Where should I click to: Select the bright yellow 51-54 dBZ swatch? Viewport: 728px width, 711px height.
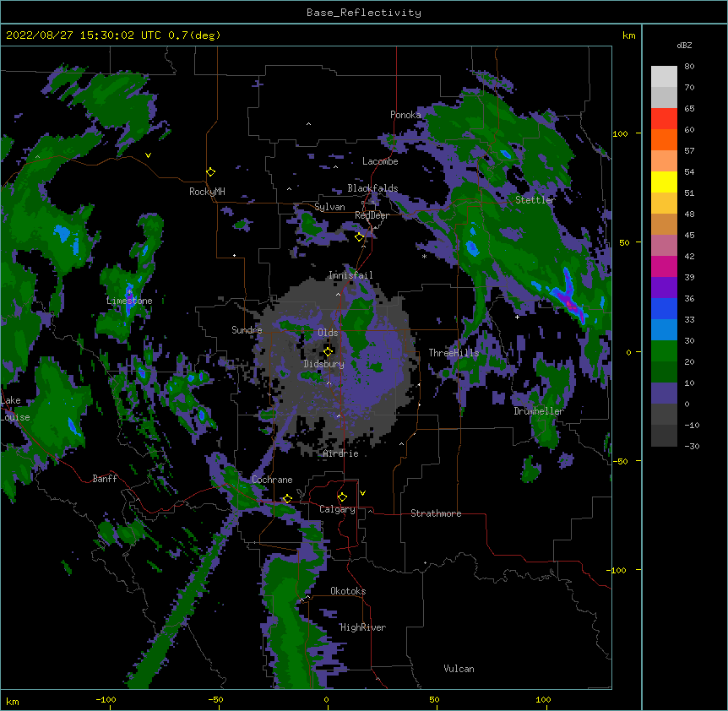(x=664, y=182)
